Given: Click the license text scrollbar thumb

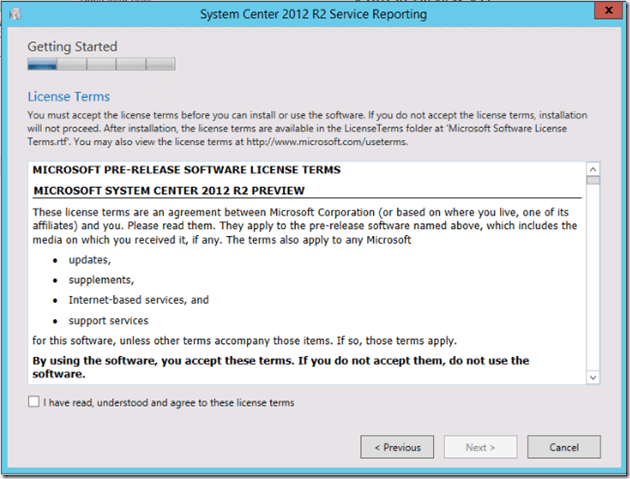Looking at the screenshot, I should tap(593, 181).
